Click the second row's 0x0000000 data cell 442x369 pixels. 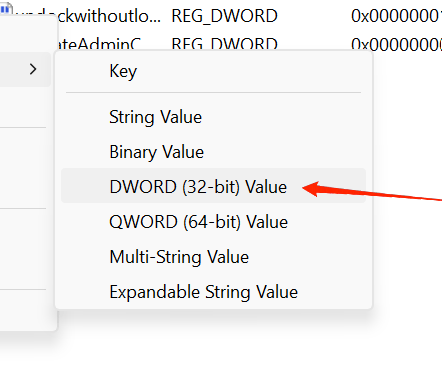396,43
